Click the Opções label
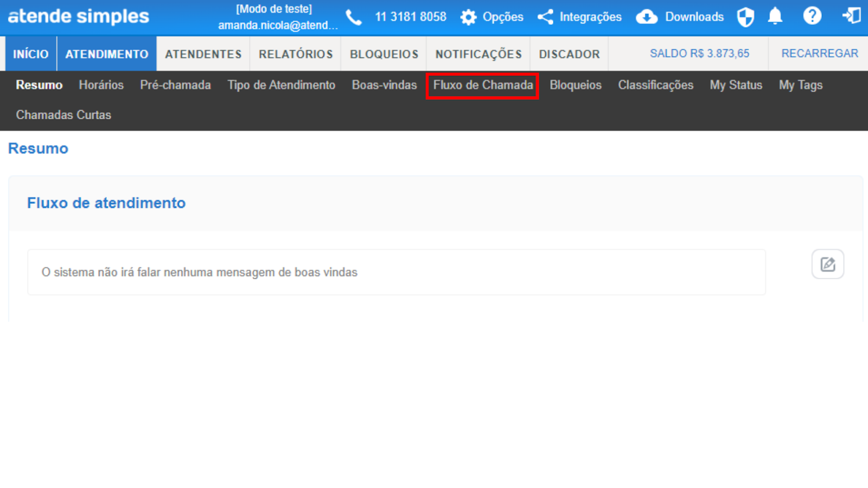Screen dimensions: 868x488 tap(503, 17)
